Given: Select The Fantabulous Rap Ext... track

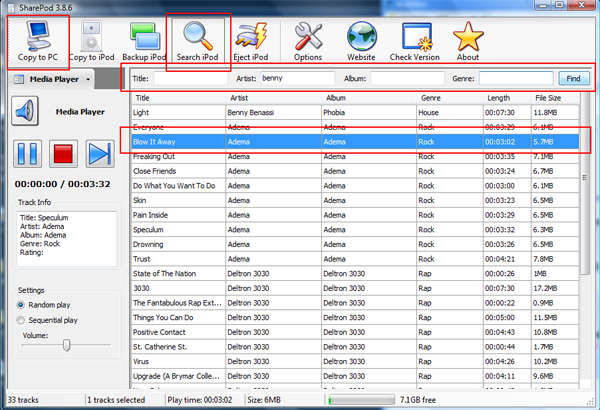Looking at the screenshot, I should (355, 303).
